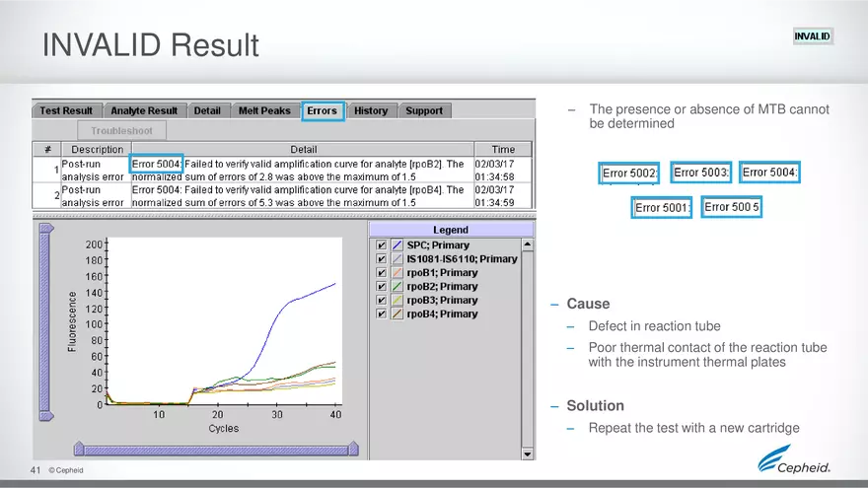Screen dimensions: 868x488
Task: Click the legend scrollbar down arrow
Action: point(528,453)
